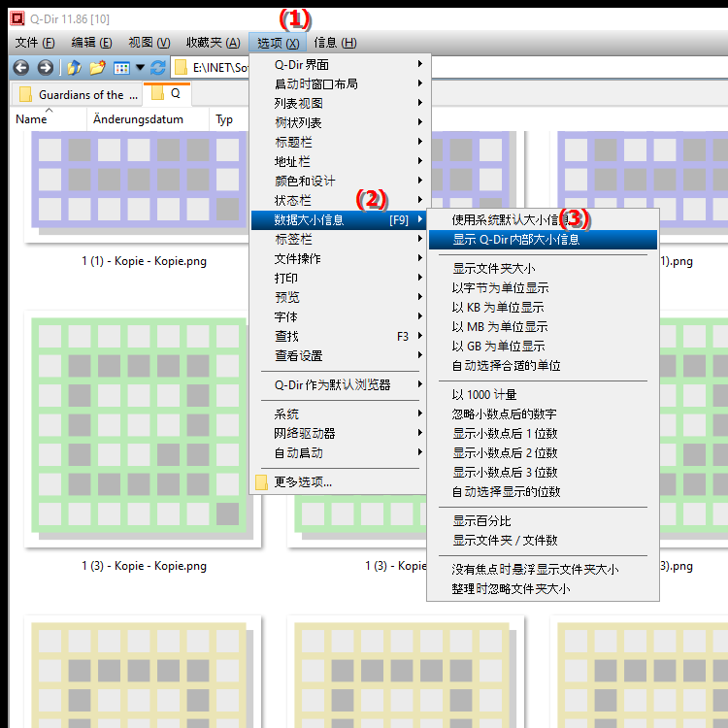
Task: Select 以 KB 为单位显示 option
Action: [x=543, y=308]
